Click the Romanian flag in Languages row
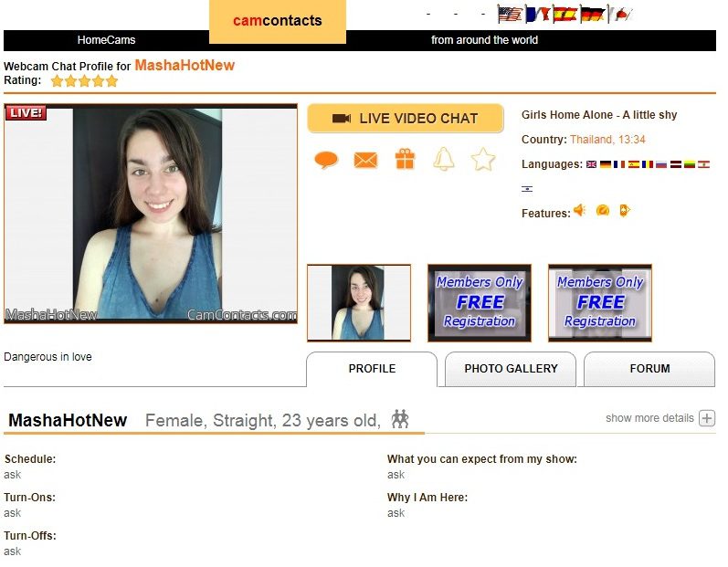This screenshot has width=728, height=567. tap(648, 164)
